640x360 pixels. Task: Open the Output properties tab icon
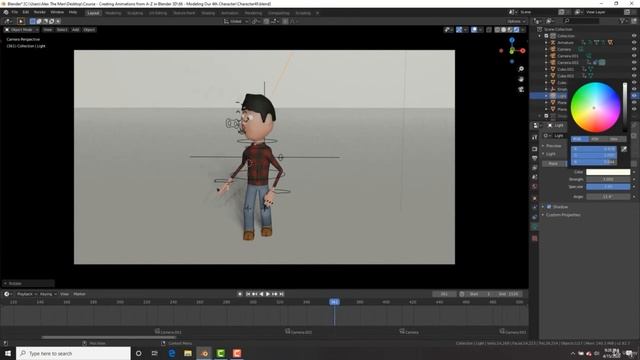[x=535, y=158]
